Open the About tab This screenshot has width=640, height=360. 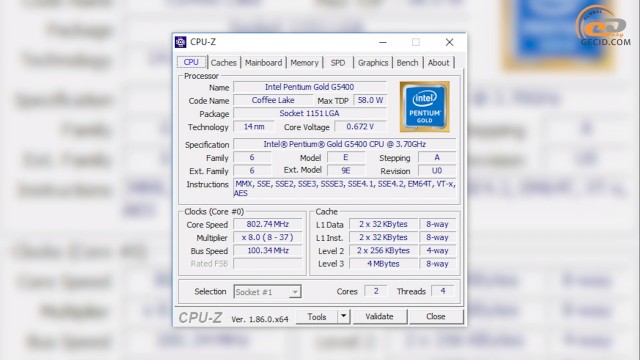coord(438,63)
